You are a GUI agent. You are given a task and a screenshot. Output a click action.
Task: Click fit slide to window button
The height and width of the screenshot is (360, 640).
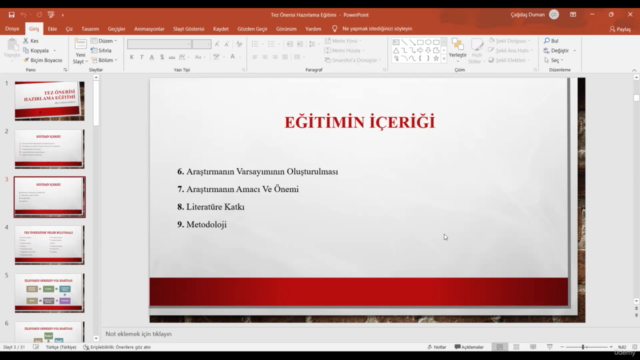coord(635,347)
